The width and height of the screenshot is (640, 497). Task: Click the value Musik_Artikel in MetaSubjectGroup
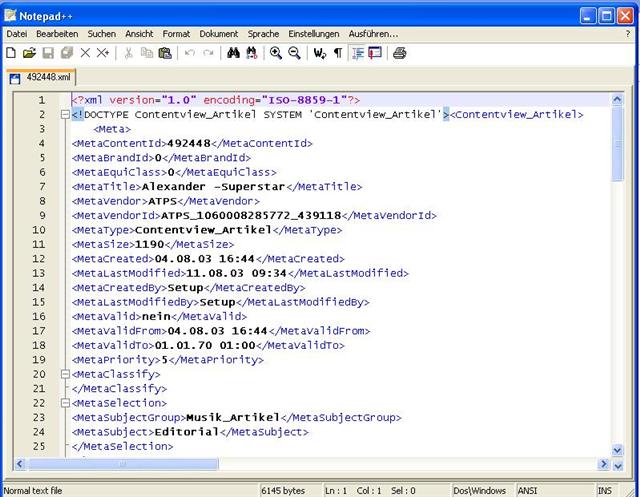pyautogui.click(x=233, y=417)
